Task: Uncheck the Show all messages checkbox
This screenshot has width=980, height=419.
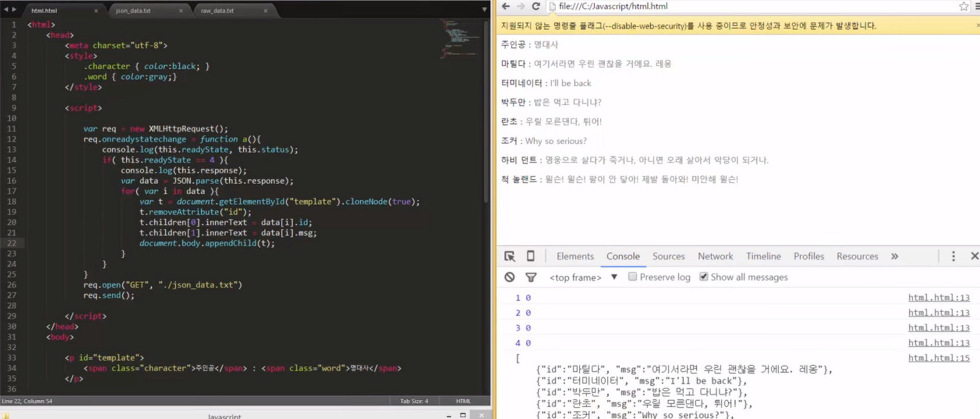Action: pos(703,276)
